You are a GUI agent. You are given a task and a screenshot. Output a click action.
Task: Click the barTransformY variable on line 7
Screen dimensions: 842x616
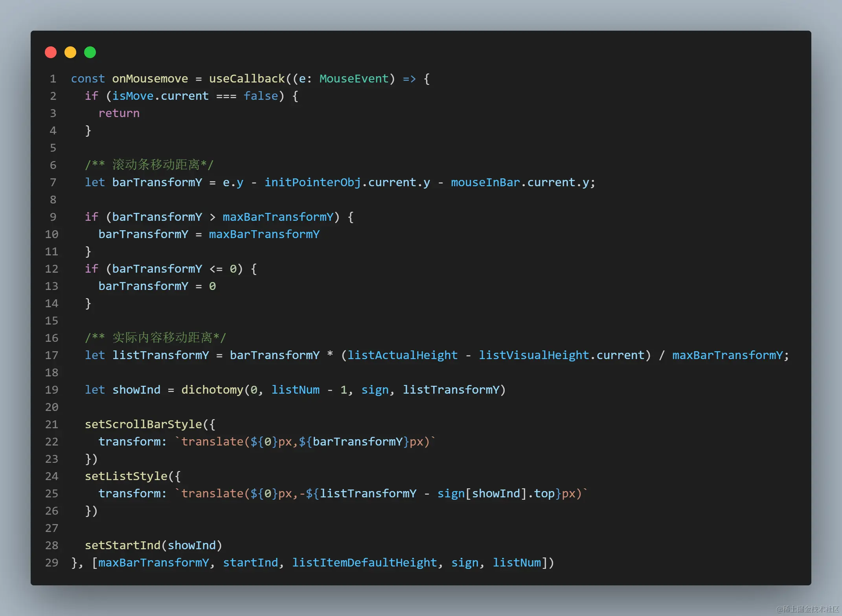point(157,182)
